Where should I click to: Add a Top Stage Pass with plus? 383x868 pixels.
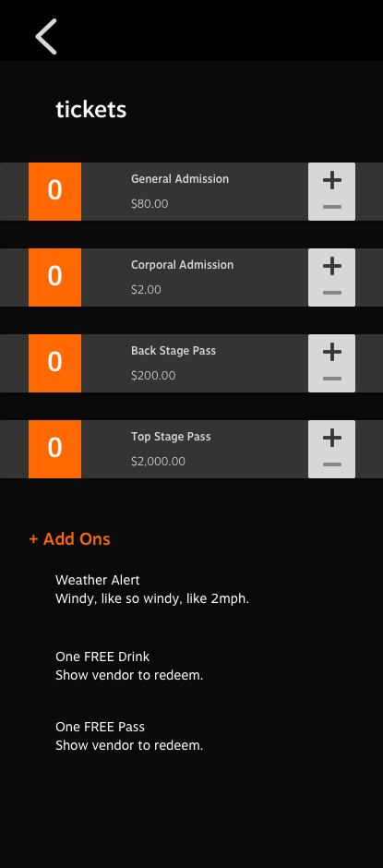tap(331, 438)
